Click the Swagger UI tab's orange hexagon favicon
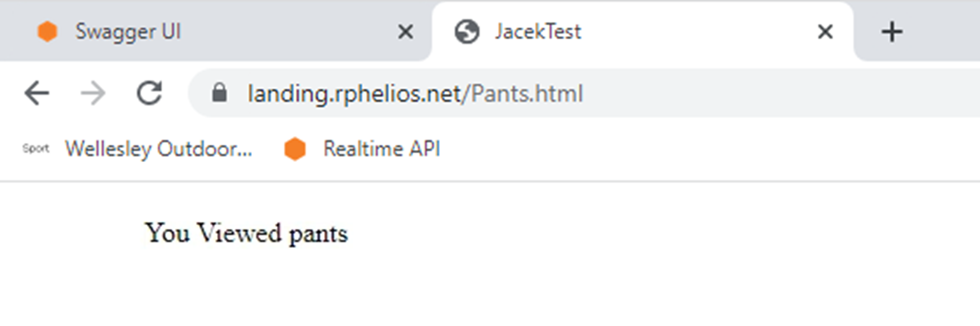The height and width of the screenshot is (326, 980). tap(47, 31)
